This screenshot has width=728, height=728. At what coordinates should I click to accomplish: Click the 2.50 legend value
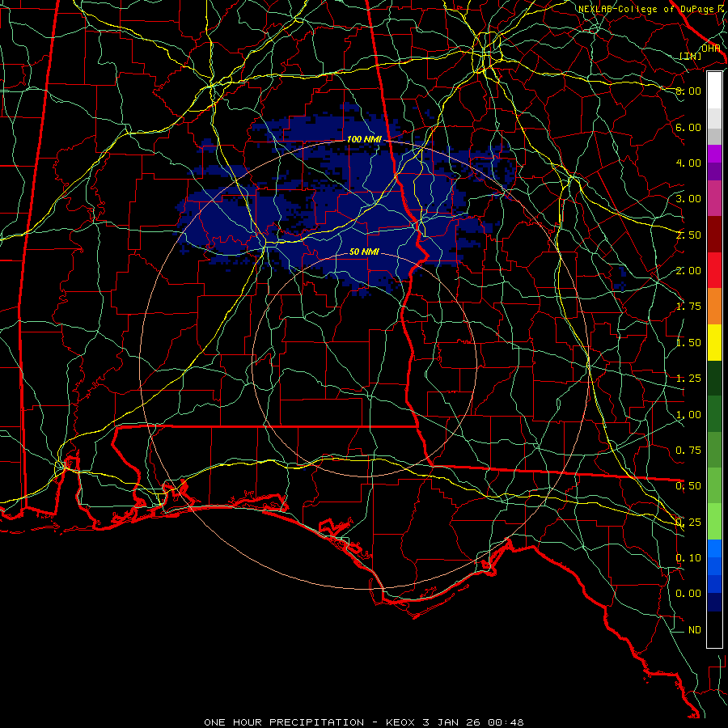pos(688,235)
